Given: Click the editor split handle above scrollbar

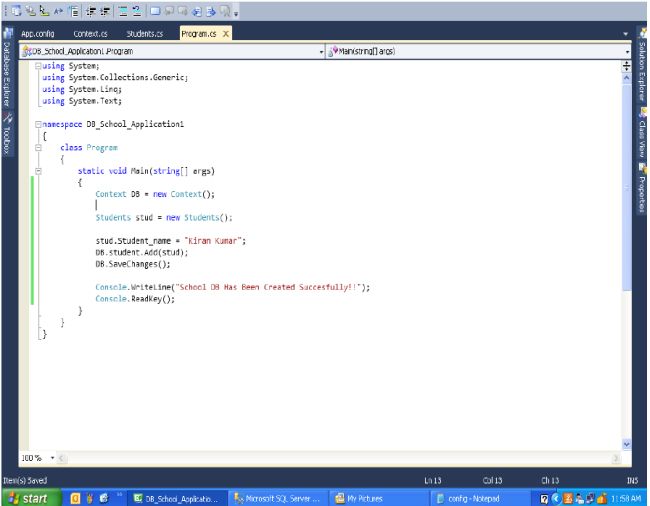Looking at the screenshot, I should pos(626,65).
